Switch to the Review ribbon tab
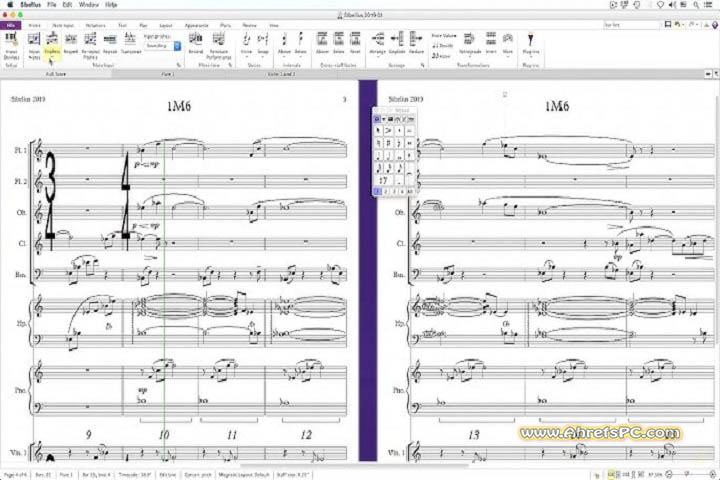This screenshot has width=720, height=480. coord(249,25)
